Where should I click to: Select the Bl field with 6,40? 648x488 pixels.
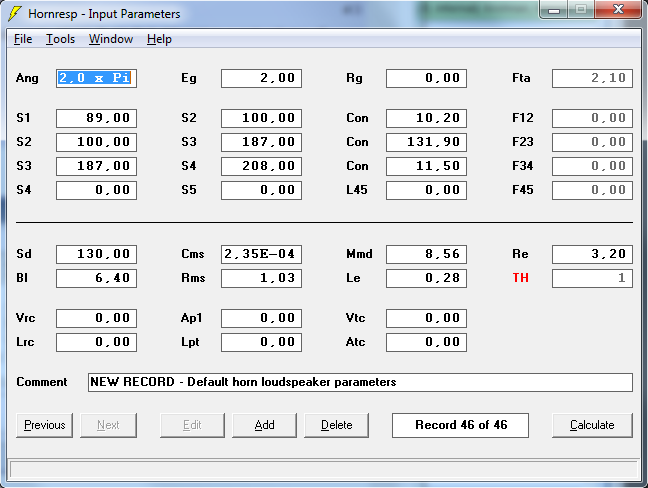96,278
